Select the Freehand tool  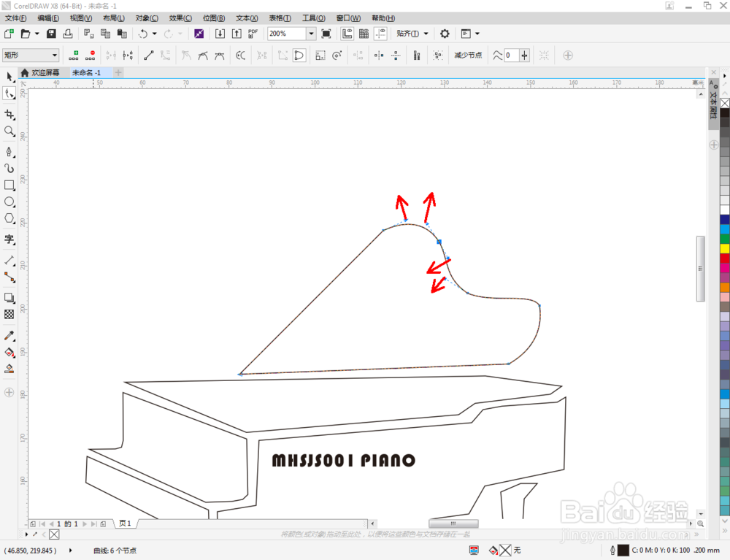point(9,152)
